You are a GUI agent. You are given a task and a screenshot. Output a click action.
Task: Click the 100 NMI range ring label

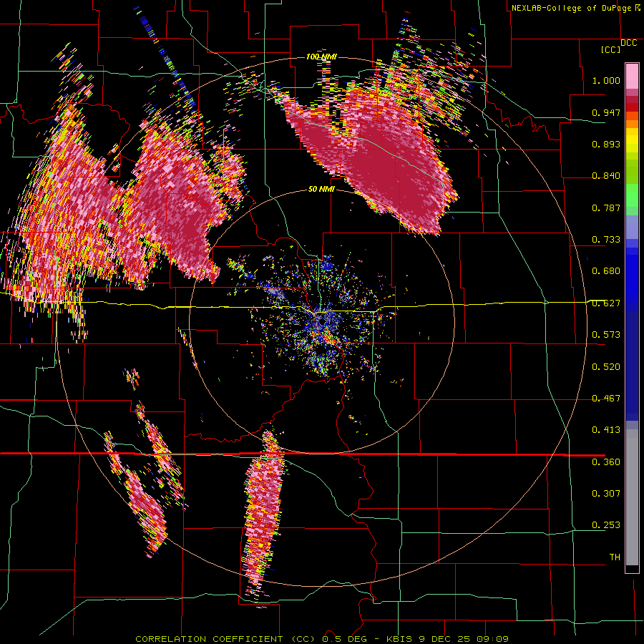click(321, 57)
